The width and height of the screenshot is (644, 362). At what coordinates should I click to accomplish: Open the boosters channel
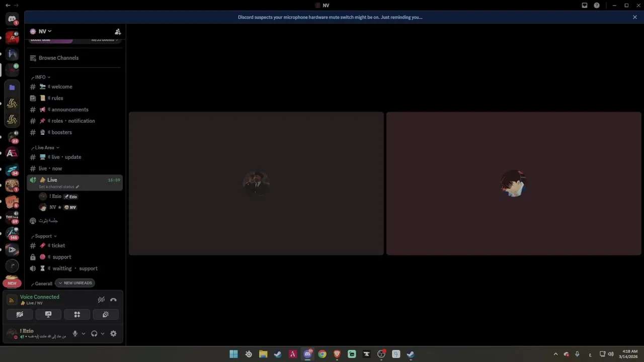tap(74, 132)
